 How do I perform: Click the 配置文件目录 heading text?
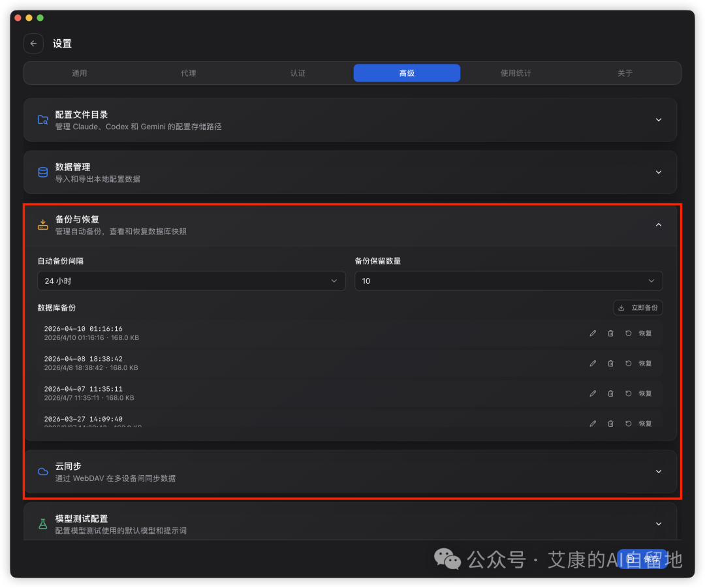[x=82, y=115]
